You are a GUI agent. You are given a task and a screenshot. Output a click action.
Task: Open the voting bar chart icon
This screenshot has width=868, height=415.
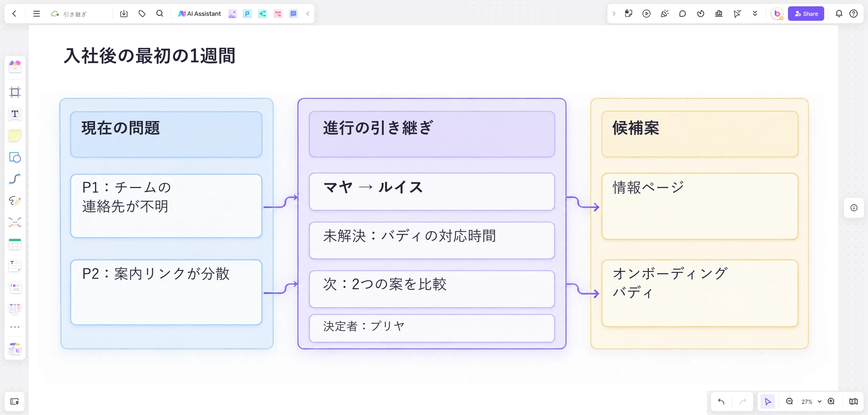pos(719,14)
